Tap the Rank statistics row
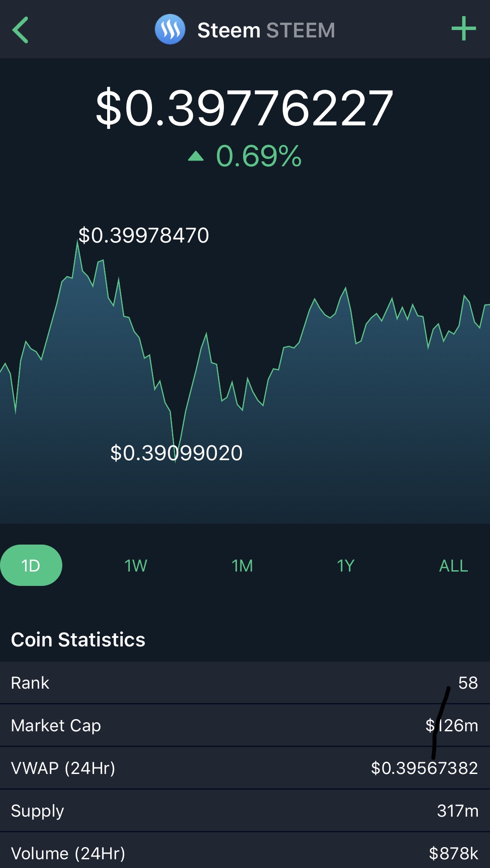490x868 pixels. tap(245, 683)
